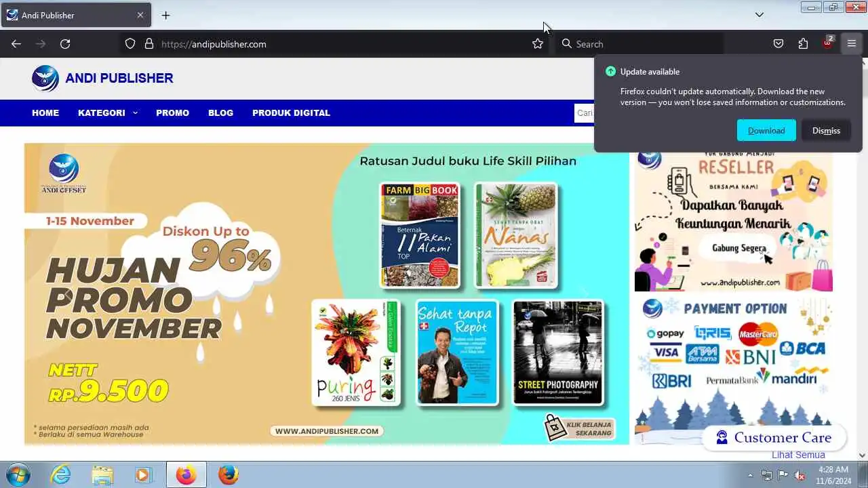This screenshot has height=488, width=868.
Task: Open the Hujan Promo November banner
Action: (x=327, y=293)
